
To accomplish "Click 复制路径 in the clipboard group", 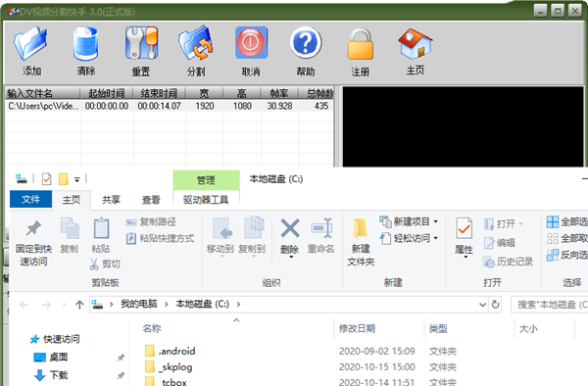I will 151,221.
